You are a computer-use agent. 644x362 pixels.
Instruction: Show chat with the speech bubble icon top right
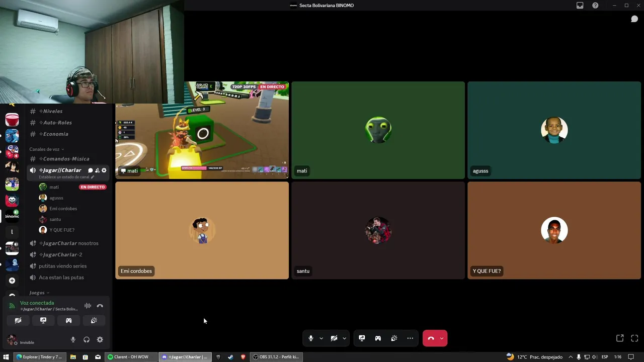point(634,19)
